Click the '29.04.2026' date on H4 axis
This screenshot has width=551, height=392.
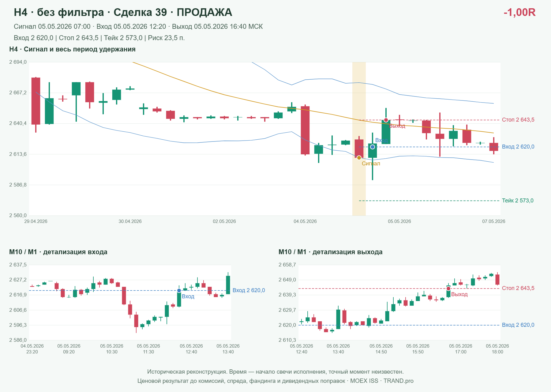[x=36, y=221]
